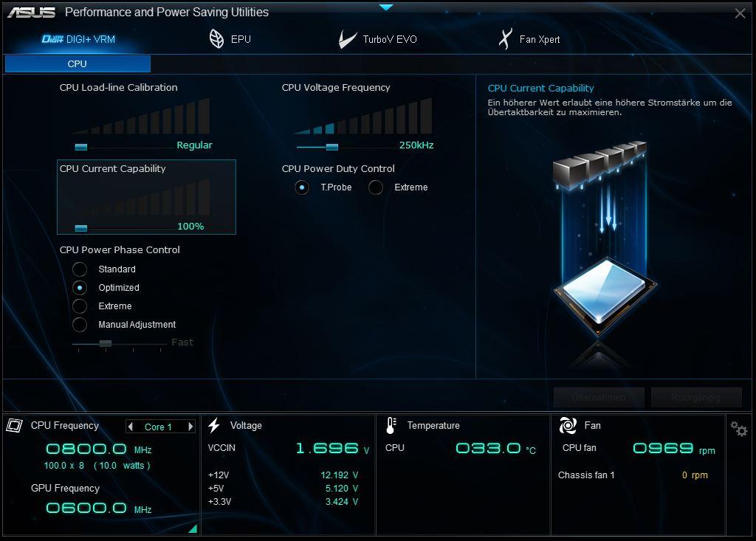This screenshot has height=541, width=756.
Task: Show the previous core with left arrow
Action: pos(130,427)
